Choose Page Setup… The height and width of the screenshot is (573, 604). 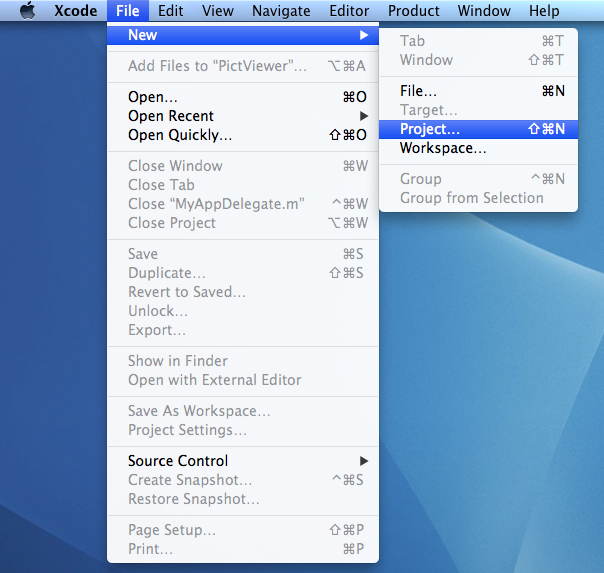(243, 530)
